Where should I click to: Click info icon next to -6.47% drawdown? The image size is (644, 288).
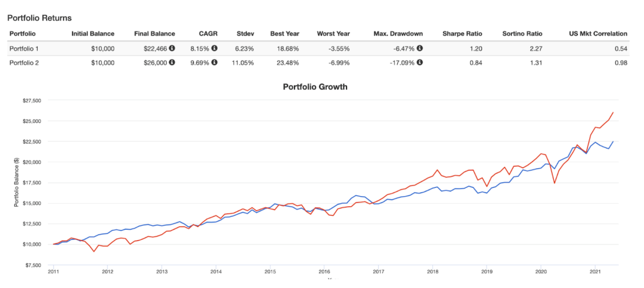click(420, 48)
